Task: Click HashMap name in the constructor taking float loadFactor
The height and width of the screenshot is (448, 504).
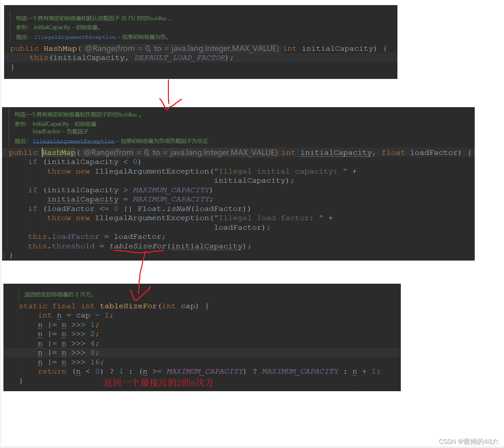Action: click(x=59, y=152)
